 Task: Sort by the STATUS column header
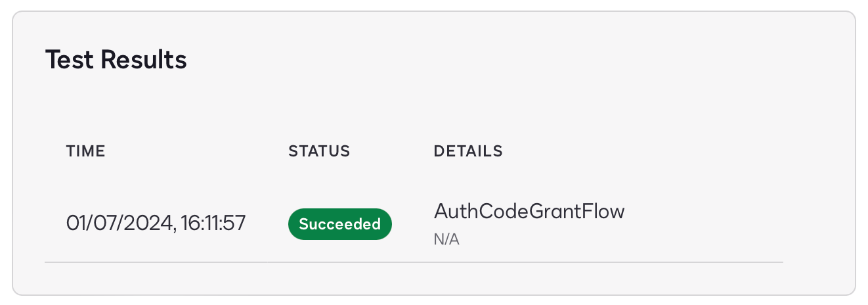(319, 151)
